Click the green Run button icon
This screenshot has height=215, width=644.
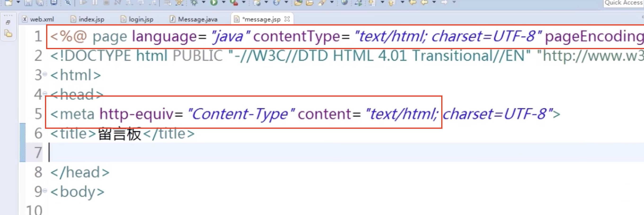tap(214, 3)
